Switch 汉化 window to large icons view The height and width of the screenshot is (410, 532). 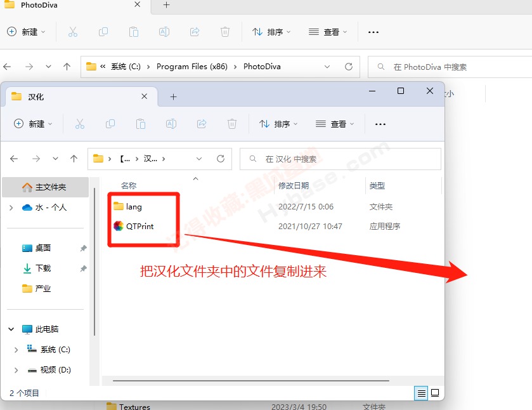435,393
